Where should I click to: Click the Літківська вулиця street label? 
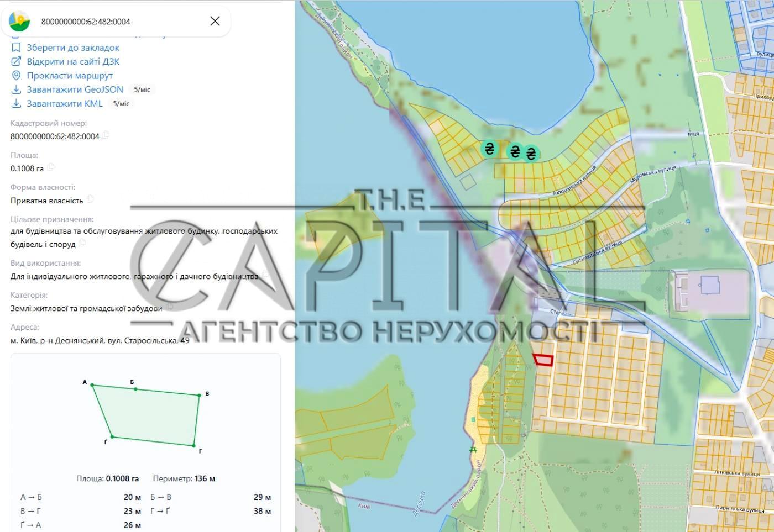pyautogui.click(x=737, y=473)
